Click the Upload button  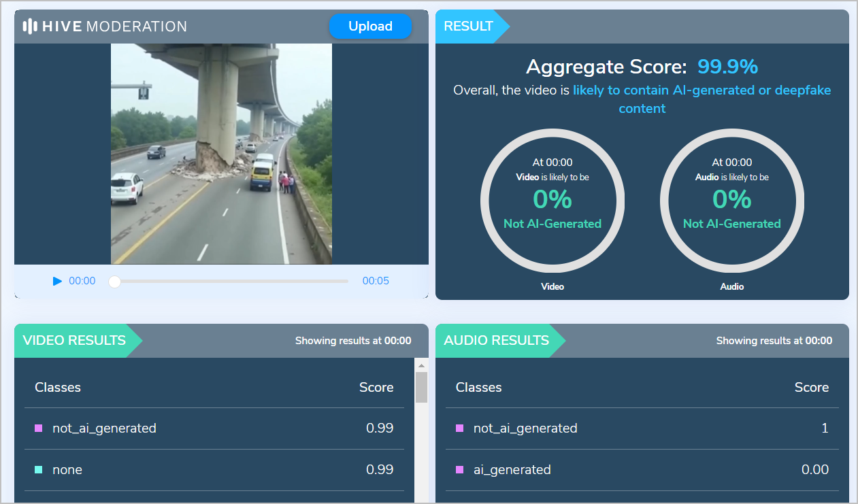370,27
